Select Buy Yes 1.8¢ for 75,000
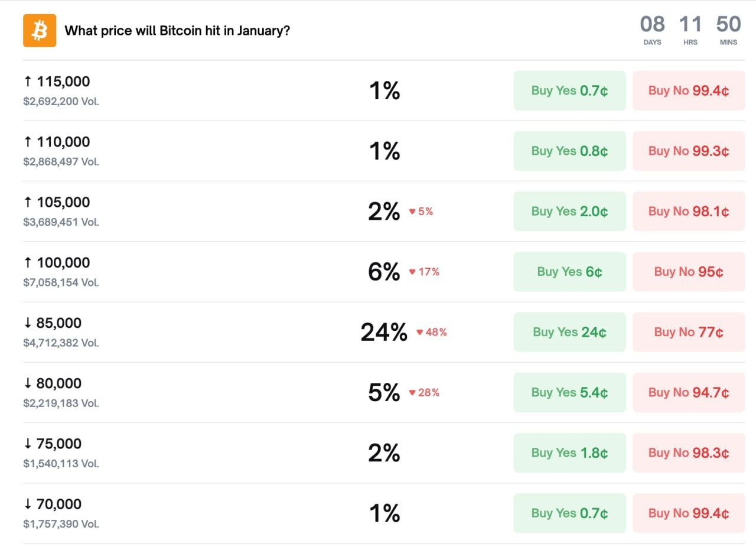Viewport: 756px width, 550px height. point(569,453)
